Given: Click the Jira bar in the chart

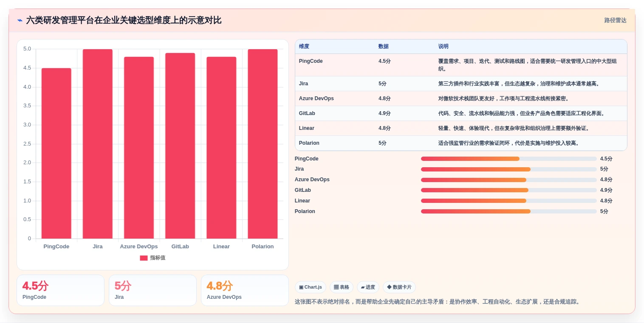Looking at the screenshot, I should click(98, 144).
